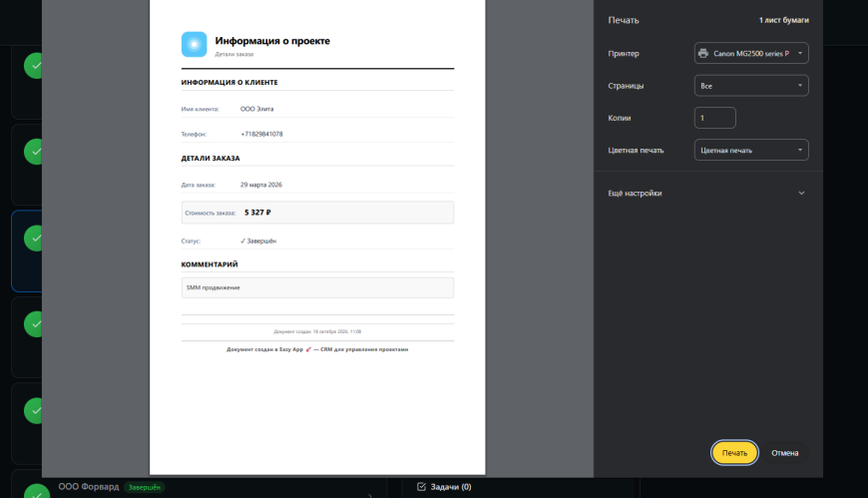Click the blue project logo icon
This screenshot has height=498, width=868.
pyautogui.click(x=194, y=44)
